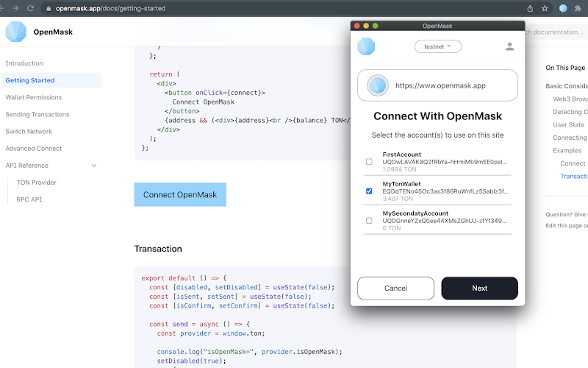Jump to Basic Considerations in On This Page
Screen dimensions: 588x368
coord(567,86)
